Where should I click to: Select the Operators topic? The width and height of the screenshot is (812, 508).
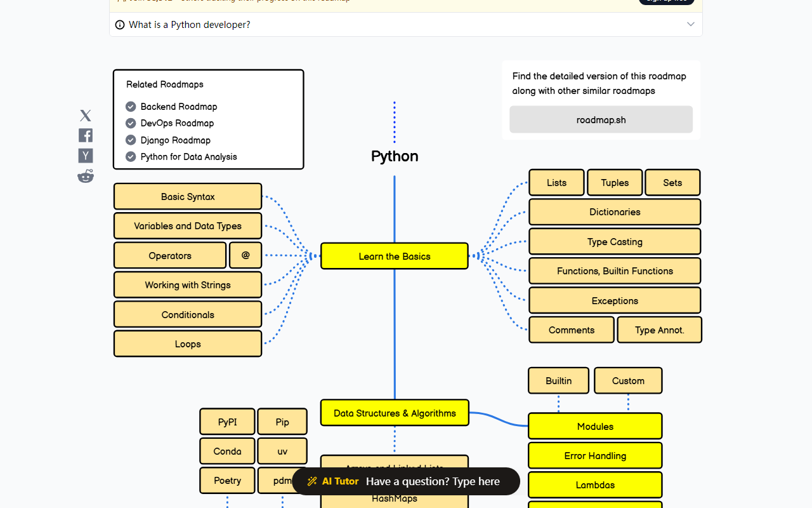(170, 255)
